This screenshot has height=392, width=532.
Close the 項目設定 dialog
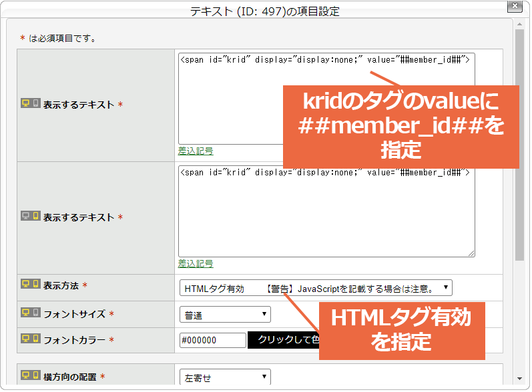point(515,6)
